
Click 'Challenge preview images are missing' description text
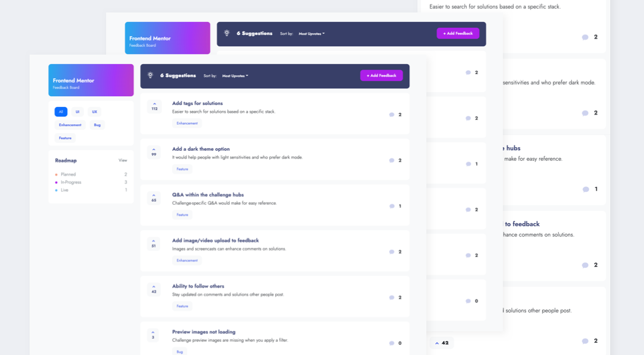(x=230, y=340)
